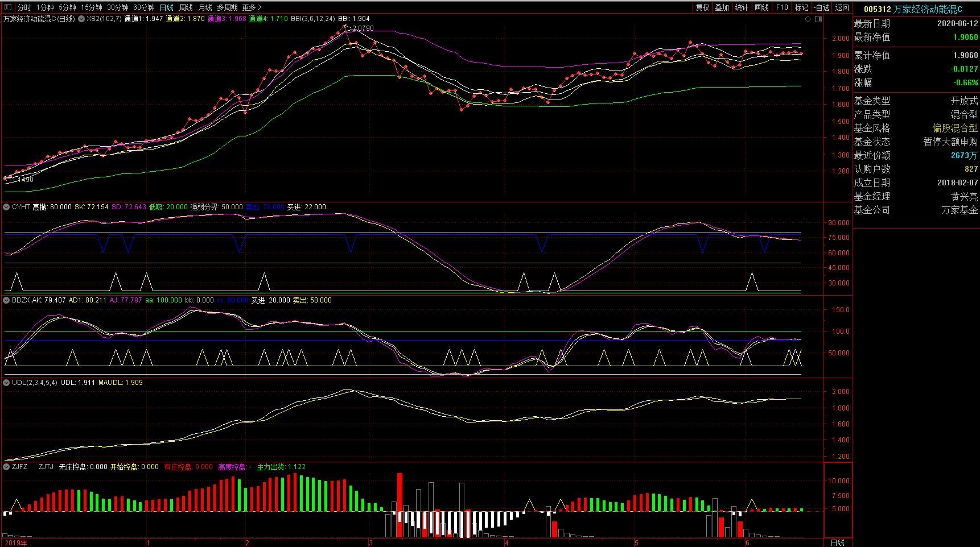Image resolution: width=980 pixels, height=547 pixels.
Task: Click the 通道1: 1.947 readout
Action: point(143,19)
